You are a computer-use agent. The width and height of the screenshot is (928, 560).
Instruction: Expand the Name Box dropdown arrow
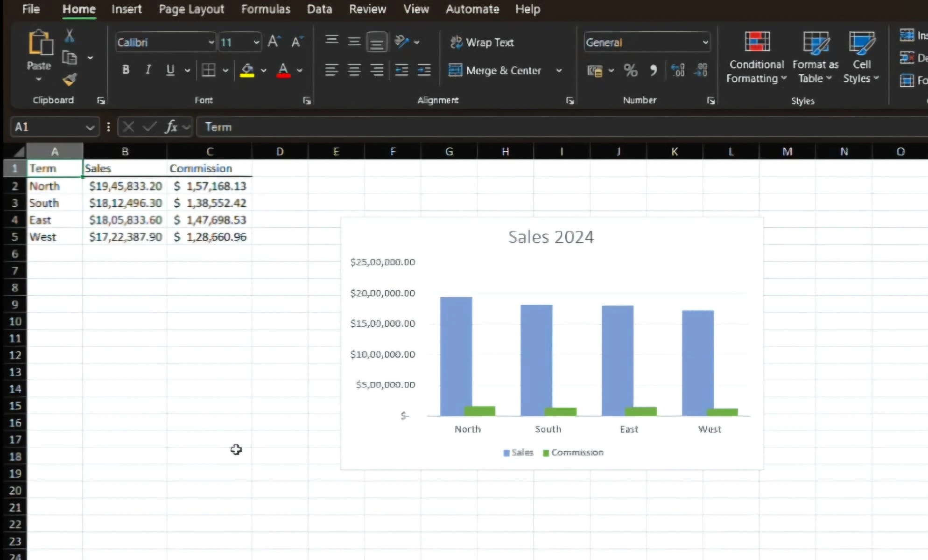pyautogui.click(x=90, y=127)
